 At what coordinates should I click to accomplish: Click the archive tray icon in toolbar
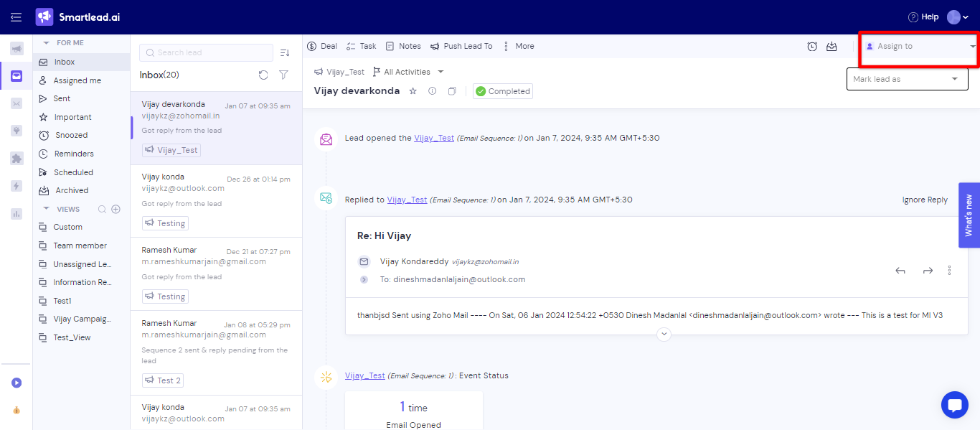pos(831,46)
